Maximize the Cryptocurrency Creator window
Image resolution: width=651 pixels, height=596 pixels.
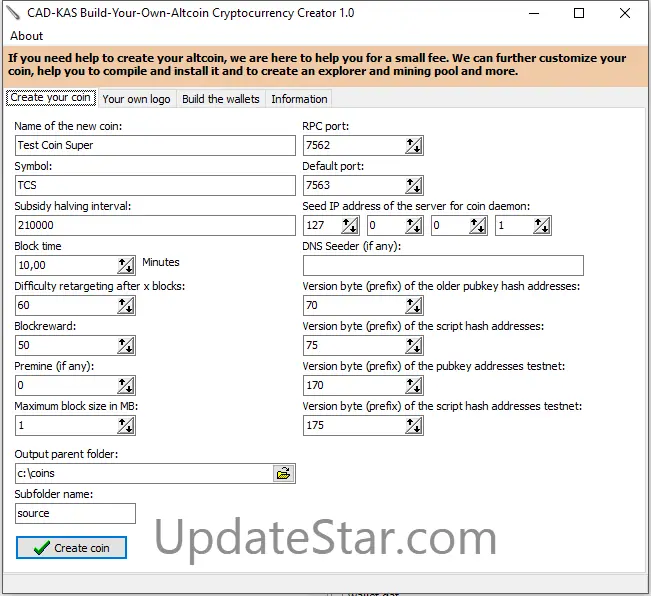pyautogui.click(x=579, y=13)
